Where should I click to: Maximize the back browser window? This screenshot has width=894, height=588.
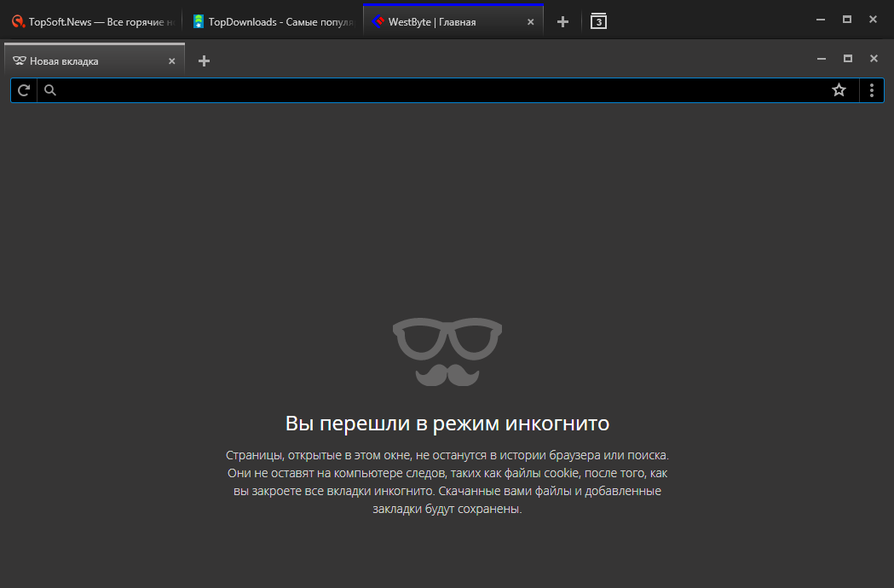click(847, 20)
